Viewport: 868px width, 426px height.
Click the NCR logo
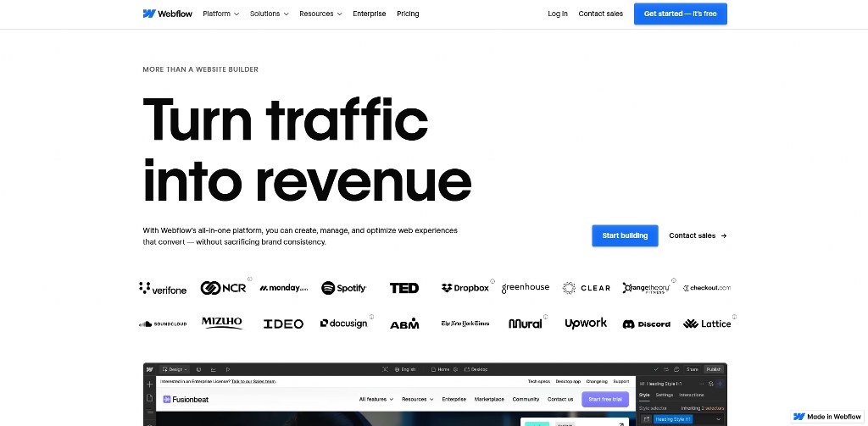coord(223,288)
